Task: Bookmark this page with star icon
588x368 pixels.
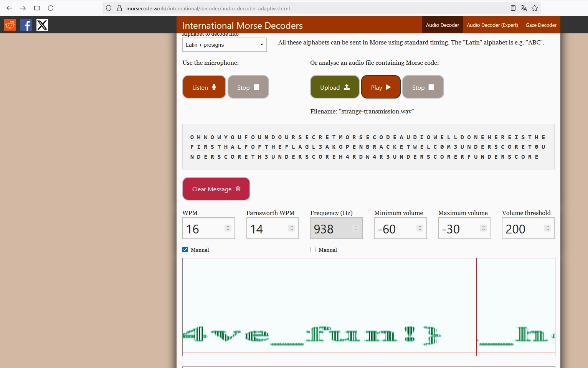Action: coord(535,8)
